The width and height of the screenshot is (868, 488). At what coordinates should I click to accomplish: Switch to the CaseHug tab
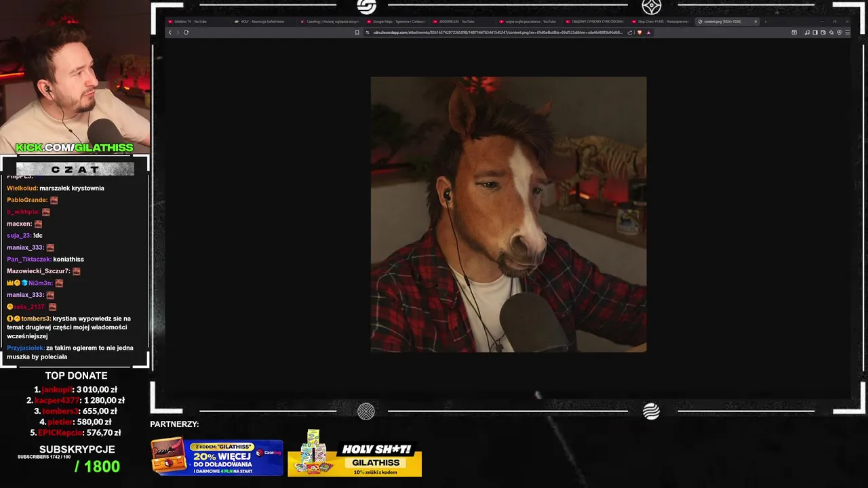[331, 22]
